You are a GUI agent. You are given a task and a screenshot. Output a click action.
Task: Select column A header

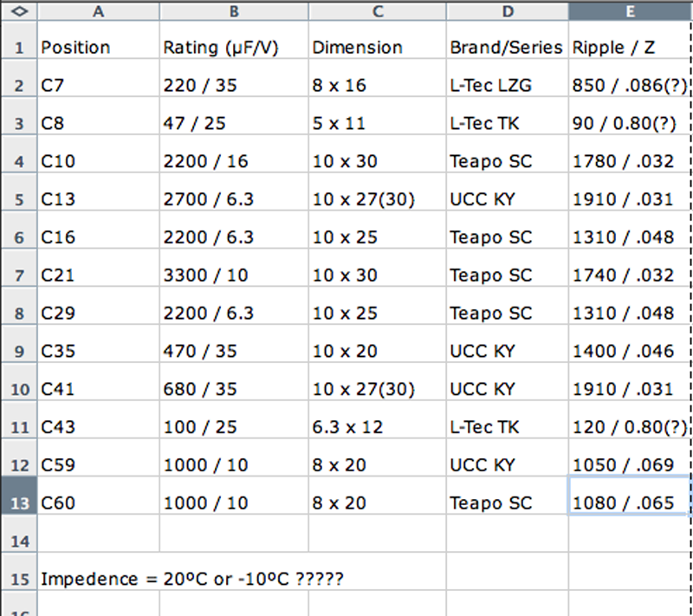click(98, 11)
